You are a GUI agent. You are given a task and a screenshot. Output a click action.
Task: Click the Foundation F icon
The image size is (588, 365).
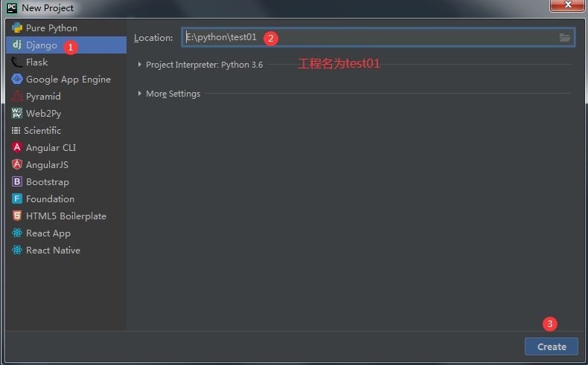(17, 198)
